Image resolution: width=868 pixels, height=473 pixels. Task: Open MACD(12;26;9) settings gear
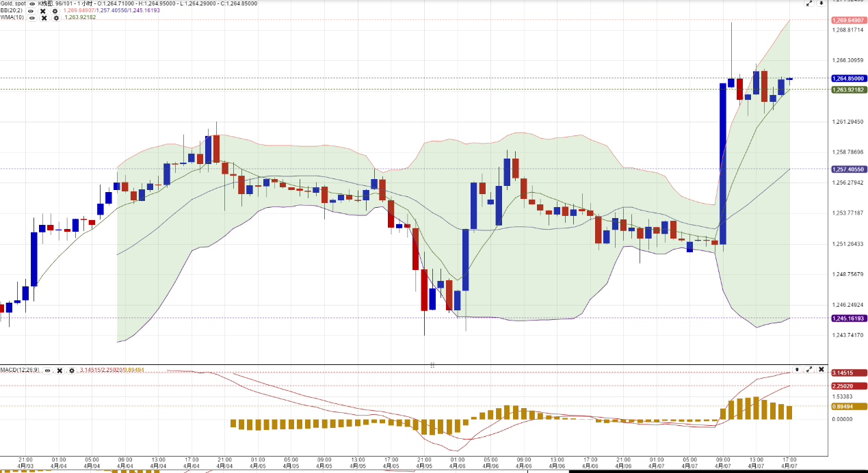pos(72,370)
